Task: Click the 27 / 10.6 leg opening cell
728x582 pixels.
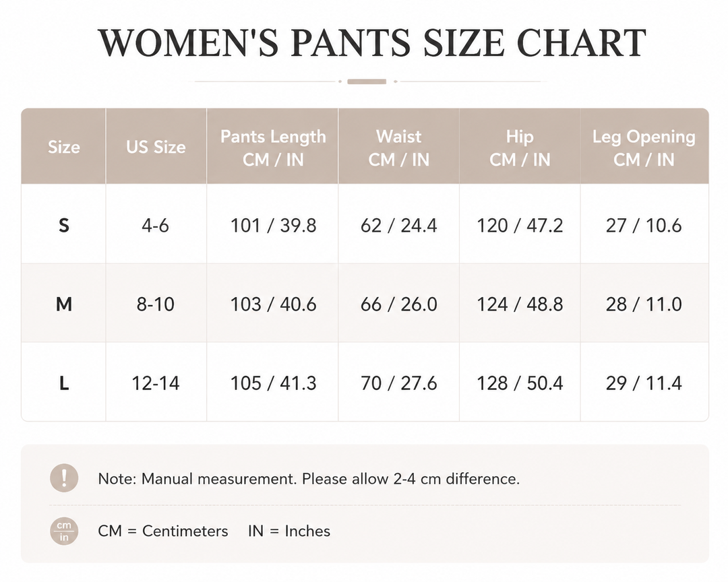Action: tap(644, 226)
